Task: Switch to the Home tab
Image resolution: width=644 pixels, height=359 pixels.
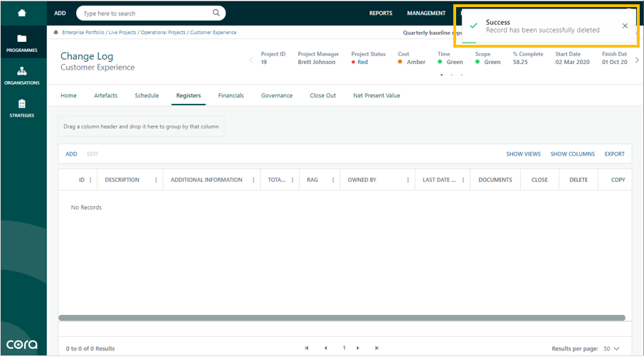Action: (68, 95)
